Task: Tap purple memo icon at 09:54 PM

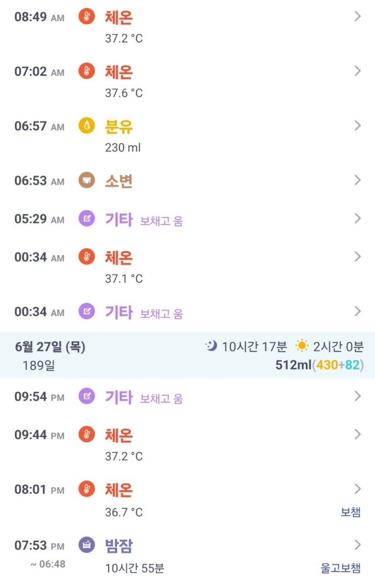Action: point(87,397)
